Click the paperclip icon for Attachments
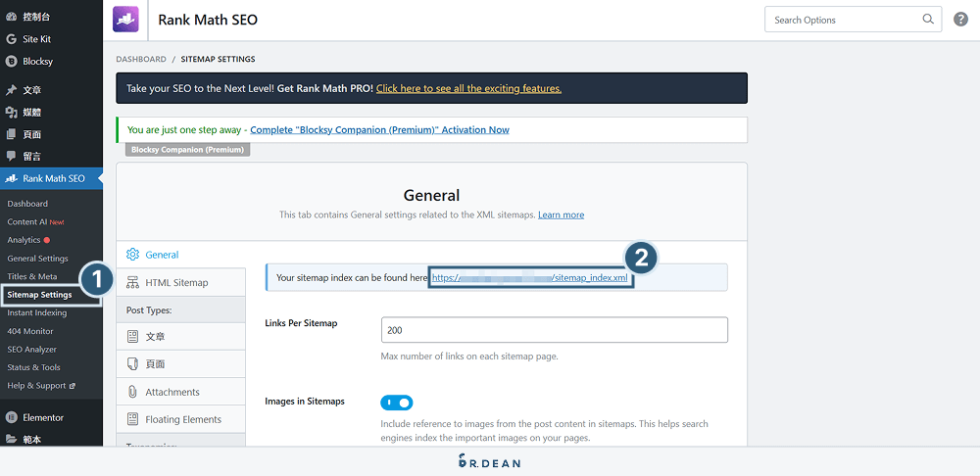The width and height of the screenshot is (980, 476). pyautogui.click(x=132, y=392)
